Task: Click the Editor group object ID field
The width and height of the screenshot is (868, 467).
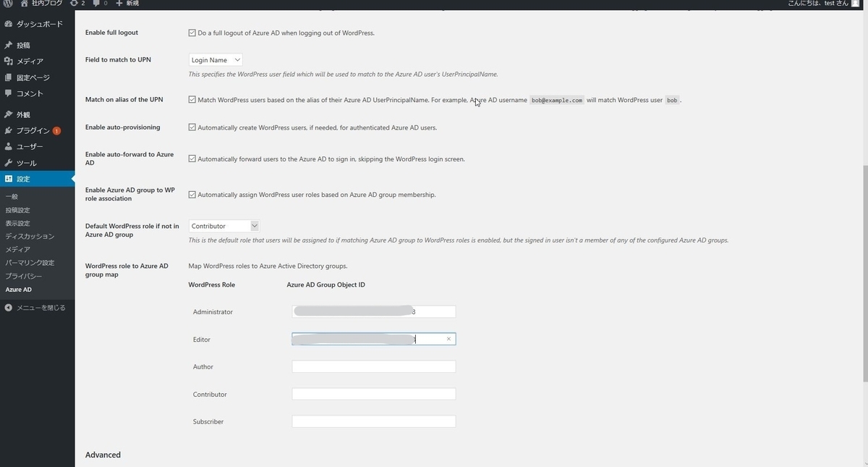Action: click(374, 339)
